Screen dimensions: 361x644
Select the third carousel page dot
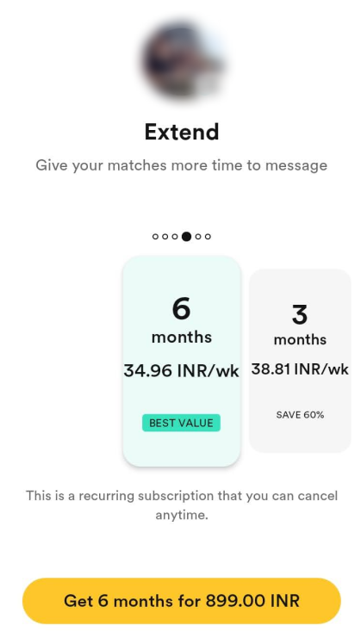click(x=175, y=237)
